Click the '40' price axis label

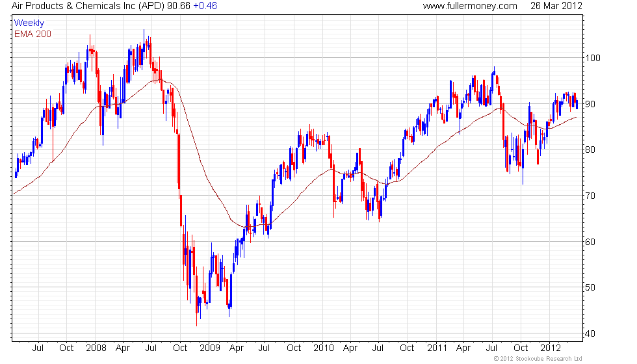tap(590, 333)
